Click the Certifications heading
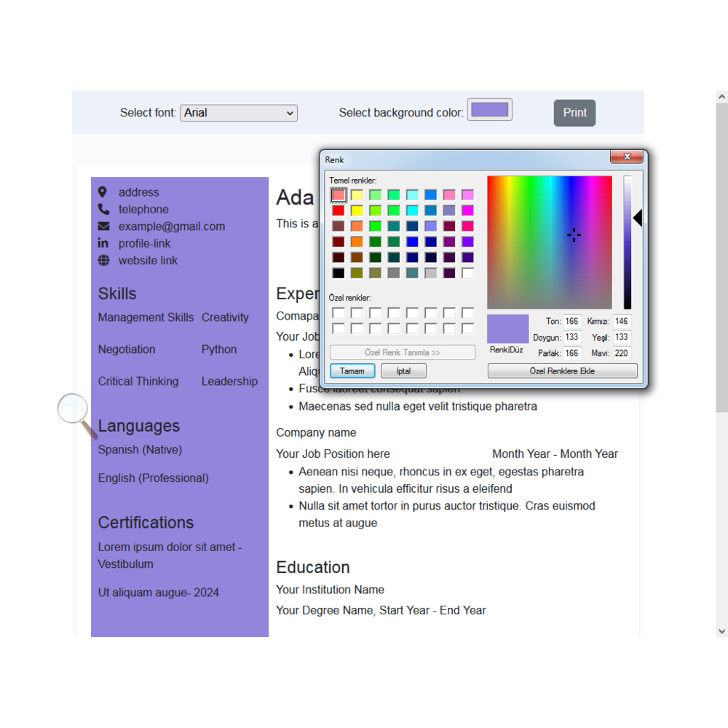The image size is (728, 728). tap(146, 523)
